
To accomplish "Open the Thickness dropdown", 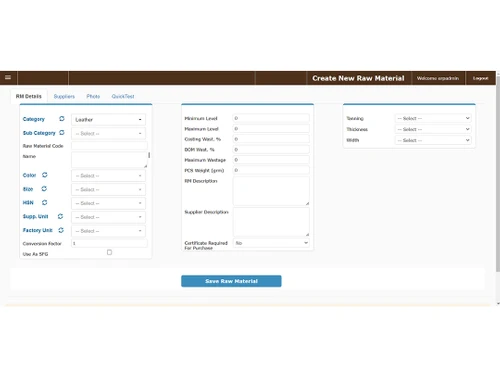I will click(x=433, y=129).
